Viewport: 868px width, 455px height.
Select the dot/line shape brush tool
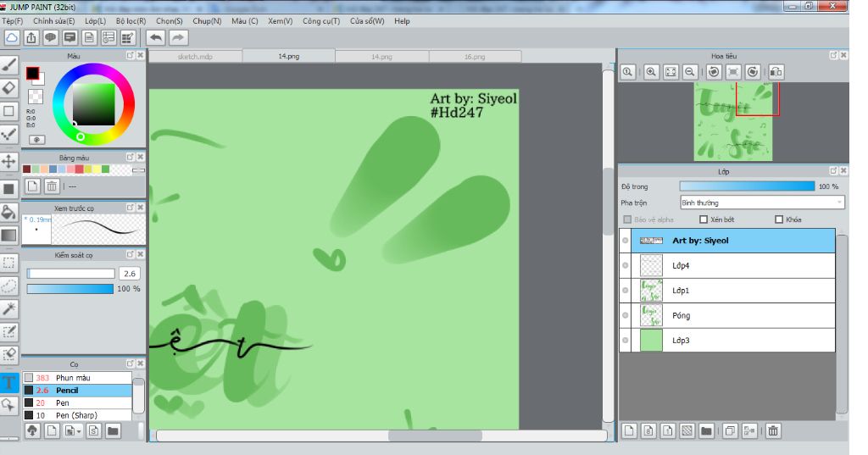8,134
